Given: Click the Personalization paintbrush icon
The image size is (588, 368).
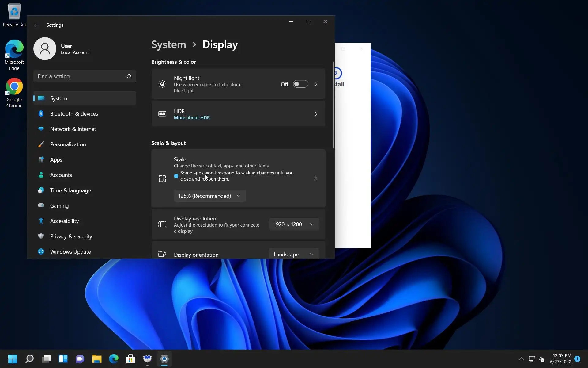Looking at the screenshot, I should tap(41, 144).
